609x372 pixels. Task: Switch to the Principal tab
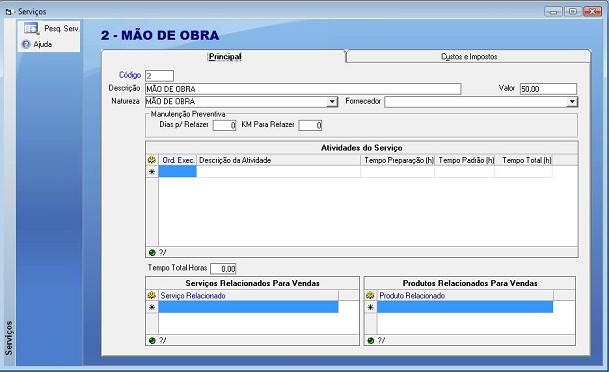click(x=225, y=57)
